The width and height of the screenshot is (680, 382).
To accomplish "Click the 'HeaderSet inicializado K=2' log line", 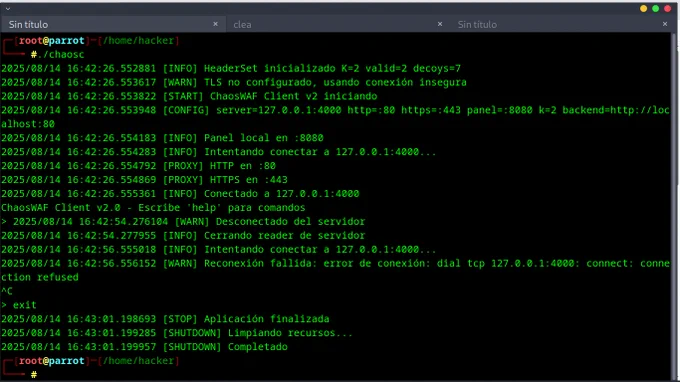I will (x=231, y=69).
